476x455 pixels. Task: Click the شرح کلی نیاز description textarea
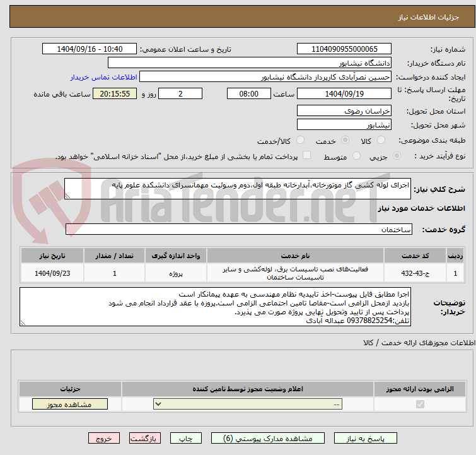[x=238, y=189]
